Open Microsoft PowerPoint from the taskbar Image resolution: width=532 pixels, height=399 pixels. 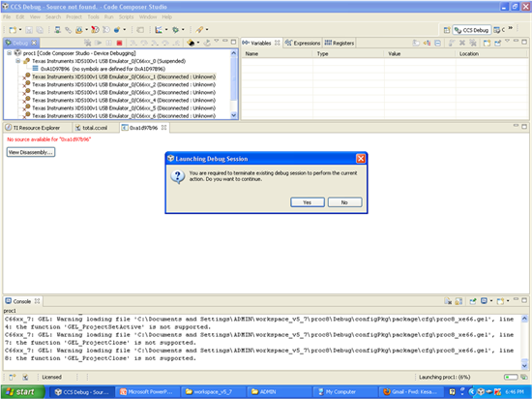[x=147, y=392]
